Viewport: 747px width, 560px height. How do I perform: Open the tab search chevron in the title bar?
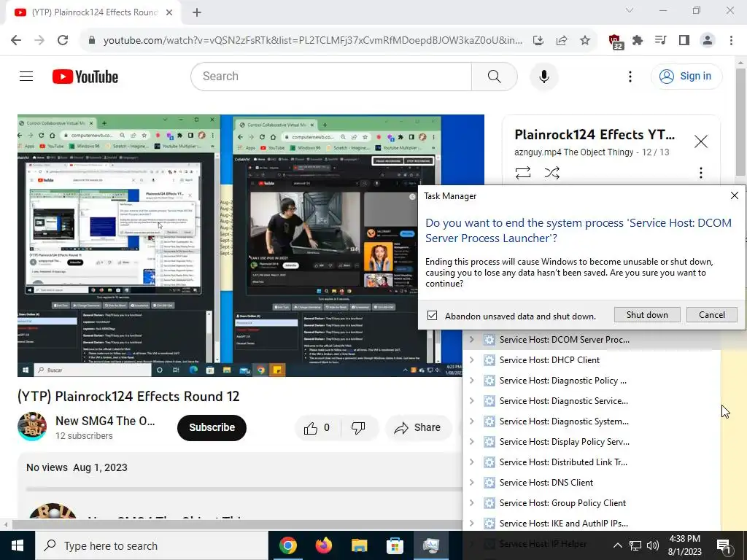coord(630,10)
